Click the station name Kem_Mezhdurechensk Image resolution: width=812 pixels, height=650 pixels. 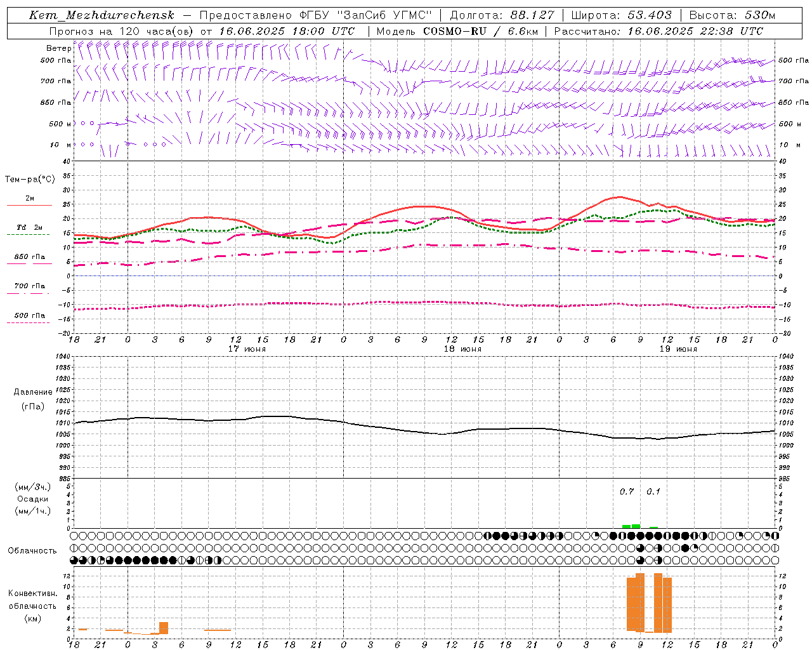click(101, 15)
